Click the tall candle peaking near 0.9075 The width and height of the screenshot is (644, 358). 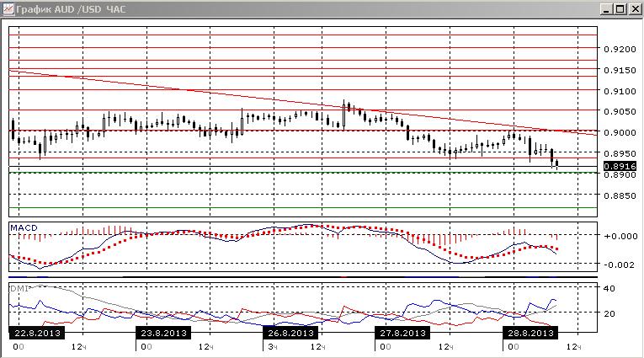click(x=344, y=115)
